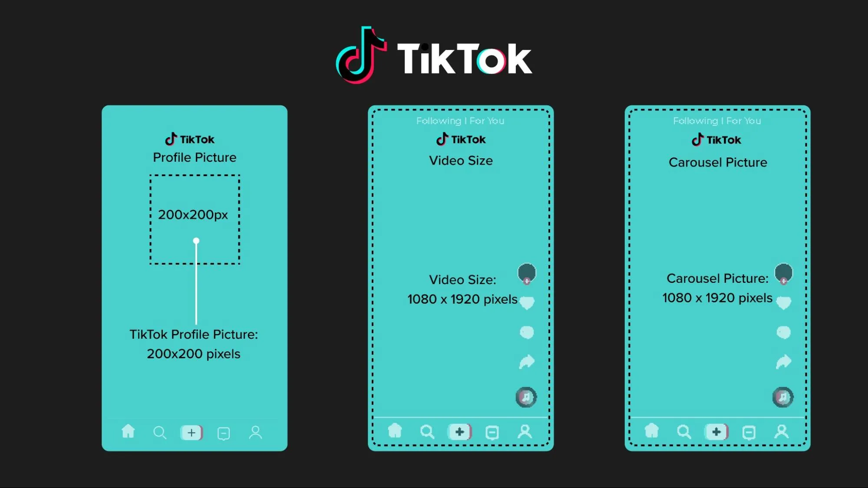Click the messages icon on left card

click(223, 432)
